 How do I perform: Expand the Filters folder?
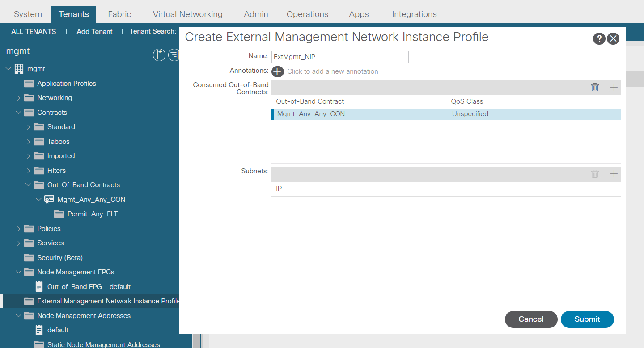click(29, 171)
